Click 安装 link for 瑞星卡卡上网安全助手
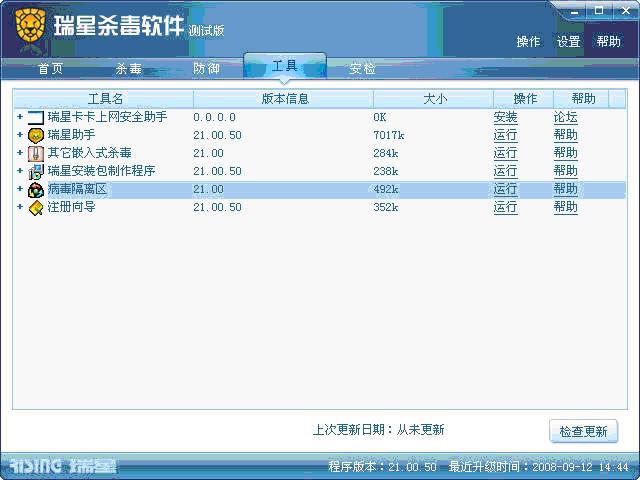Viewport: 640px width, 480px height. (x=505, y=118)
